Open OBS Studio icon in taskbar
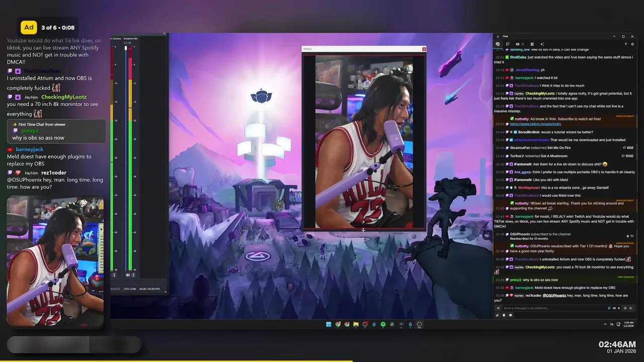Viewport: 644px width, 362px height. [x=419, y=324]
